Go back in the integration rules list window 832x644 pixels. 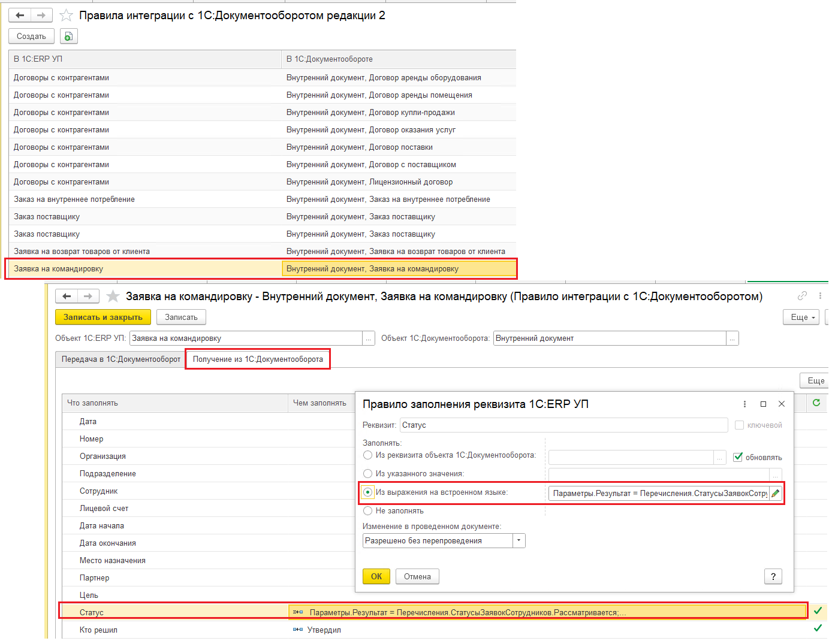click(x=20, y=15)
